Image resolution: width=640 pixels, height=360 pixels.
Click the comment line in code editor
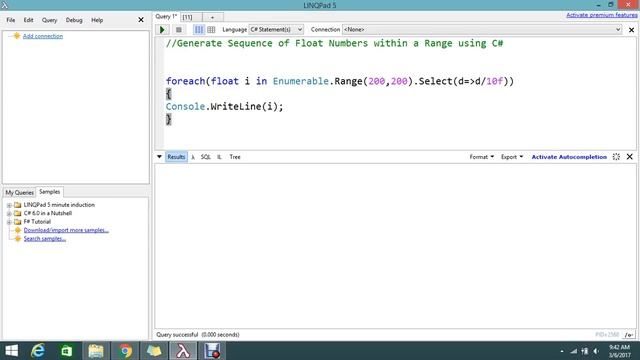(334, 43)
